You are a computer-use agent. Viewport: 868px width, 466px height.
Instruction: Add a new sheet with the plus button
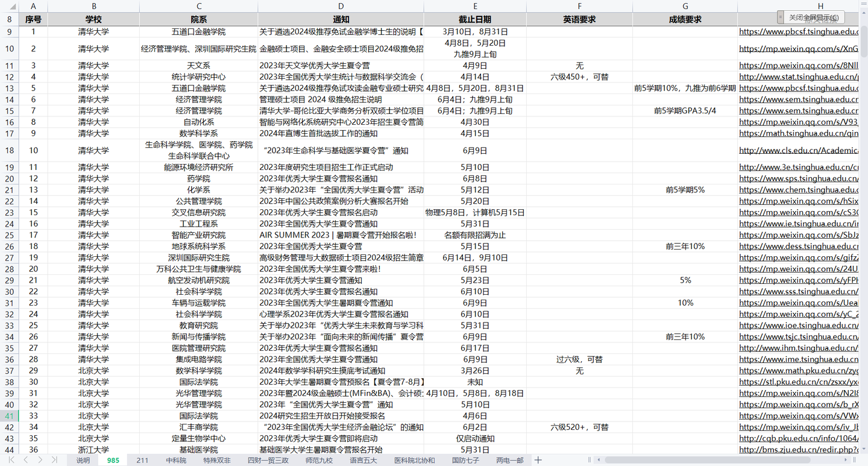(538, 460)
